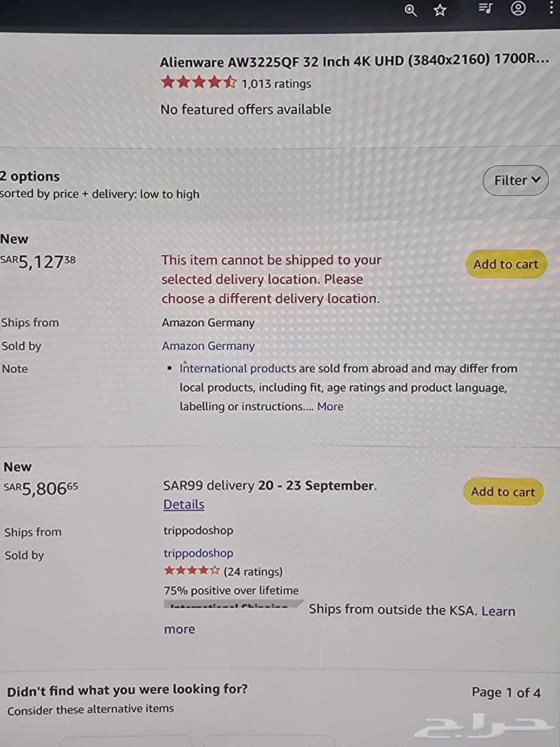Click the star rating of the Alienware monitor
This screenshot has height=747, width=560.
(x=198, y=83)
